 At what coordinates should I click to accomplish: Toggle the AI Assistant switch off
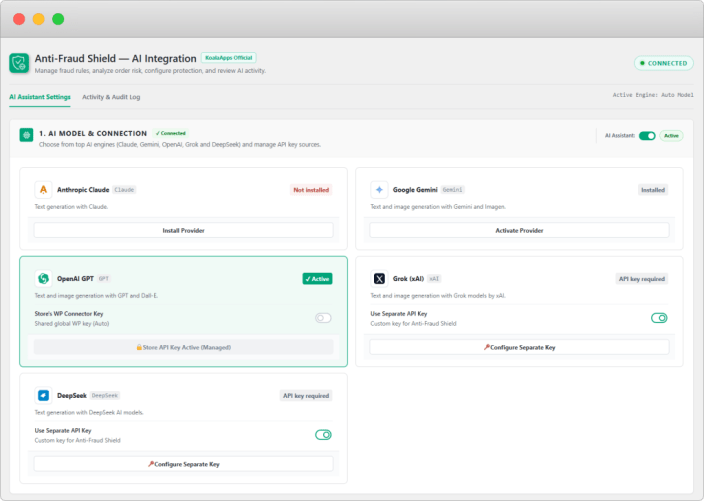(647, 136)
